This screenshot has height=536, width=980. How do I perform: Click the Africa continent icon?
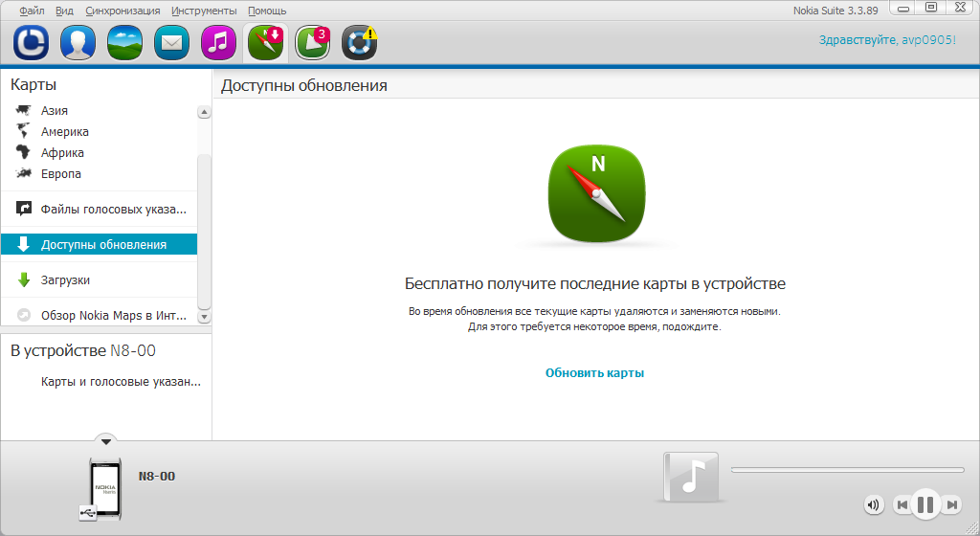tap(23, 152)
